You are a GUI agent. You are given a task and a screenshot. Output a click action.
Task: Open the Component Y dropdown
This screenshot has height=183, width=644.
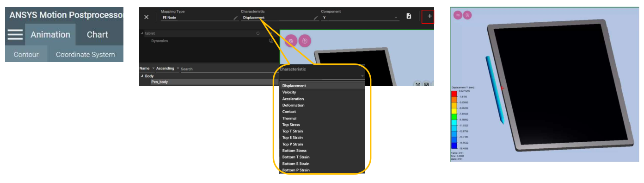(x=360, y=18)
